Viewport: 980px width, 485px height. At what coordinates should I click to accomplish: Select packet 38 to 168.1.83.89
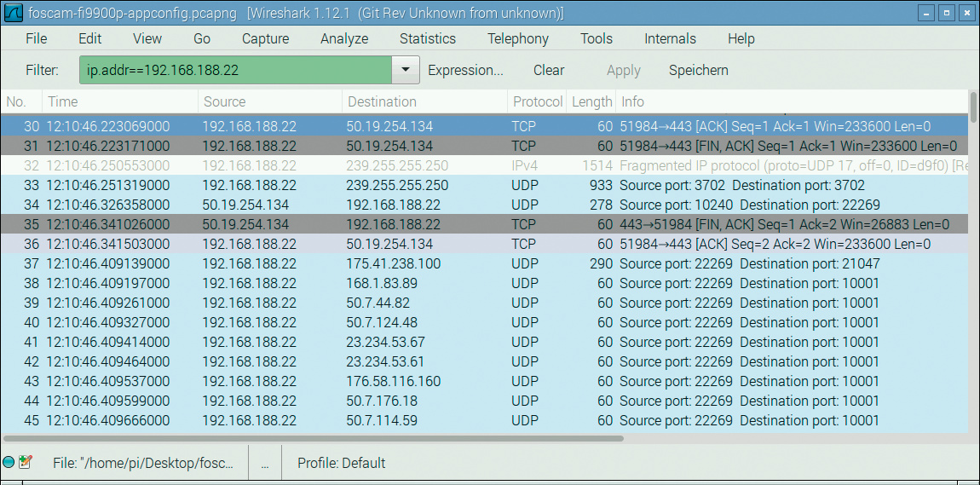click(x=484, y=283)
